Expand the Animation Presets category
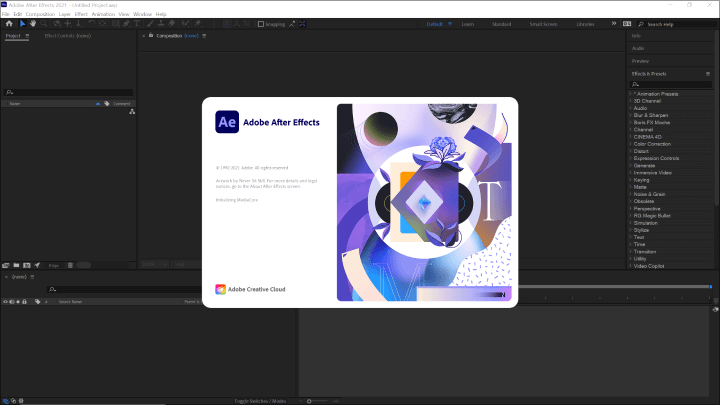This screenshot has width=720, height=405. tap(630, 94)
